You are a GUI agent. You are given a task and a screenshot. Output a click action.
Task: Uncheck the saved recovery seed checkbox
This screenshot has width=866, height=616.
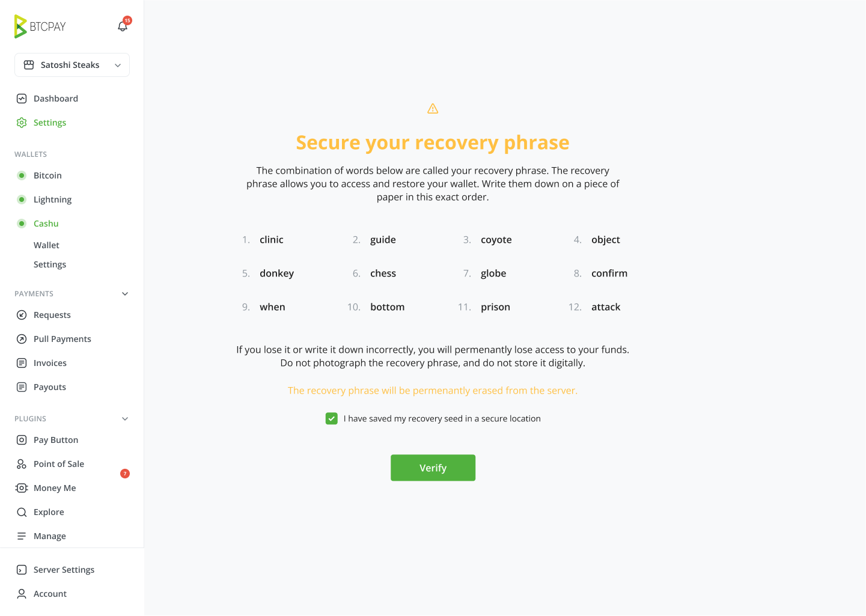click(332, 419)
